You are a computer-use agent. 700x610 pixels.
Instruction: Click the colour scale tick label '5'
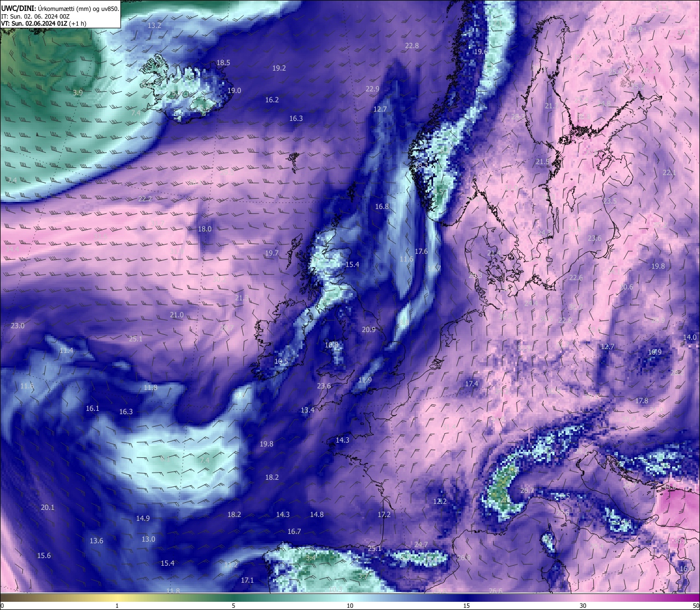[234, 606]
